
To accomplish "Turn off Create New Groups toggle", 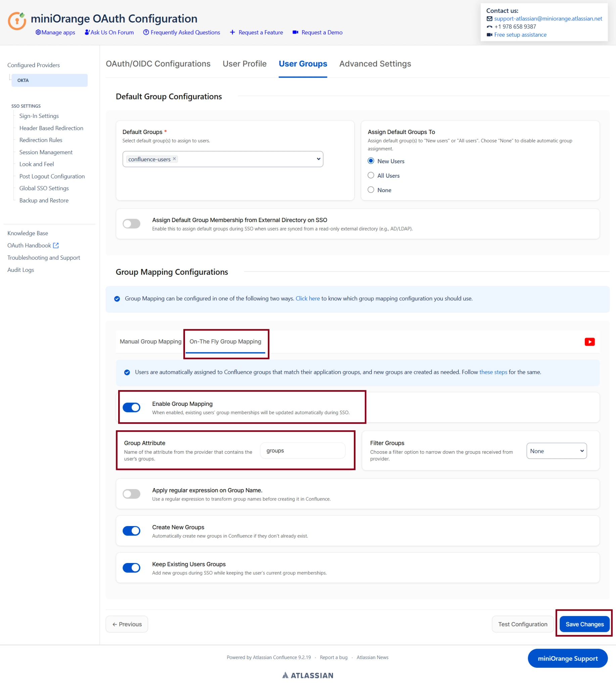I will pyautogui.click(x=131, y=530).
